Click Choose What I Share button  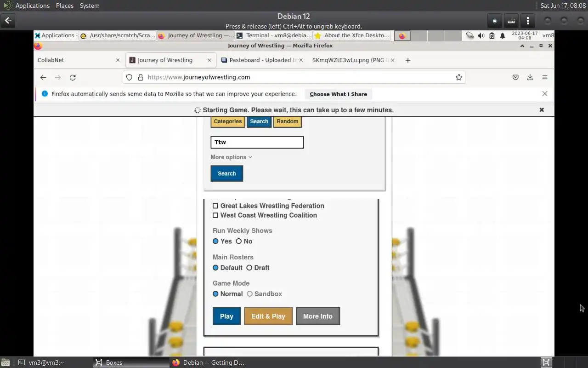pyautogui.click(x=339, y=94)
